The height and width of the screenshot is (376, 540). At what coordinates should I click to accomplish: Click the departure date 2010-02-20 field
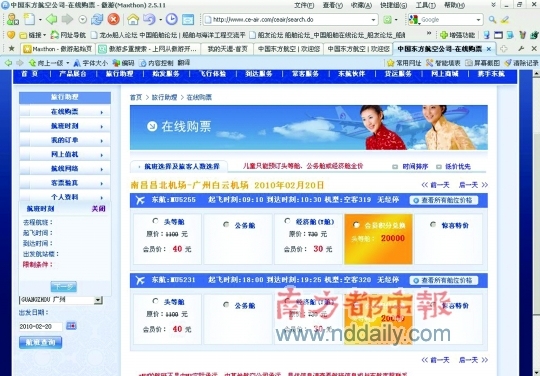(41, 326)
